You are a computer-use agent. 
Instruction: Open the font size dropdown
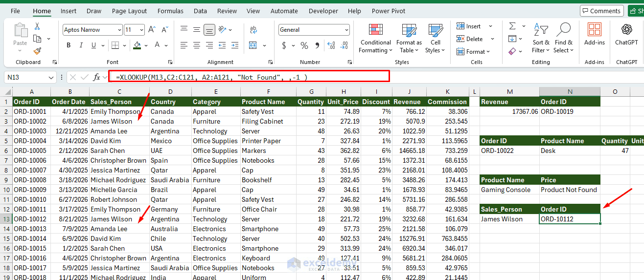click(x=142, y=30)
